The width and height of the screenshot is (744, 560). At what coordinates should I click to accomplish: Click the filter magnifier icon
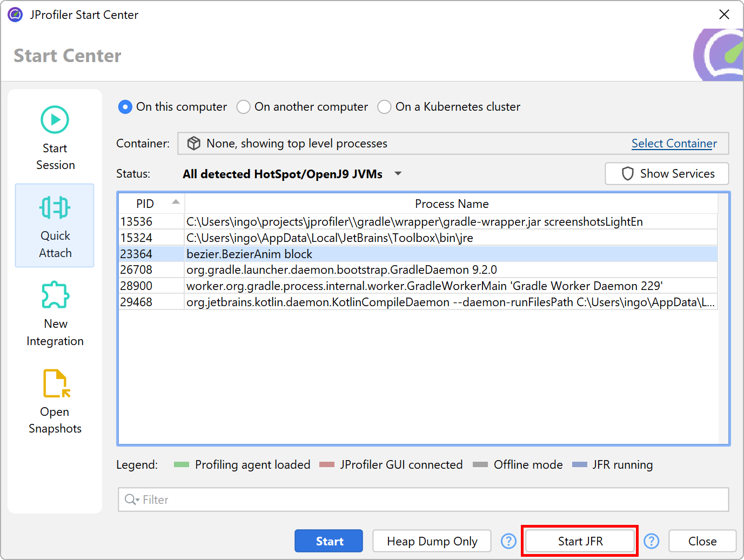click(131, 500)
